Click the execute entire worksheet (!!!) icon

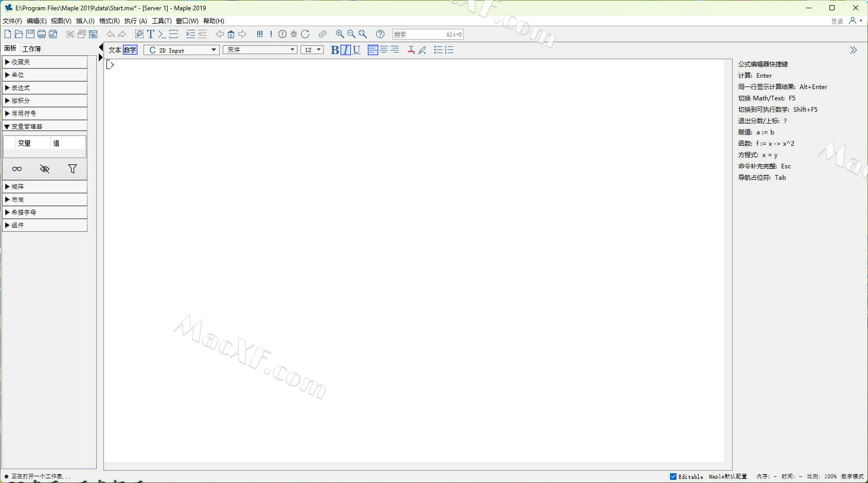coord(260,34)
